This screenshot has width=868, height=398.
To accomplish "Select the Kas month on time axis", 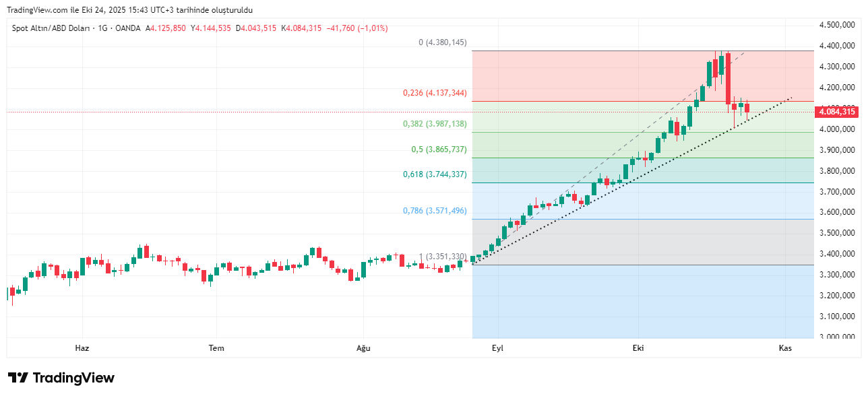I will (x=784, y=348).
